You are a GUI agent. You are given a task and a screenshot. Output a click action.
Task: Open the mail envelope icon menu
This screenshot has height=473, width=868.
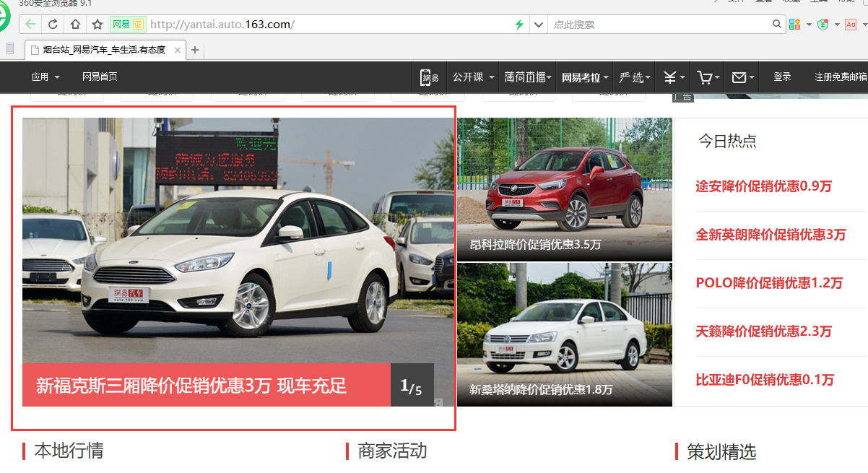tap(743, 77)
